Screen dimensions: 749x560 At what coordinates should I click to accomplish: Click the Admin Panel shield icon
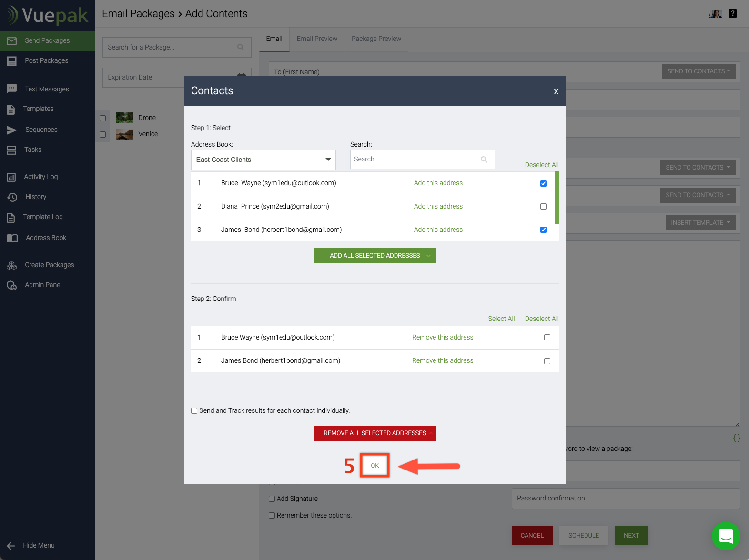pyautogui.click(x=12, y=285)
